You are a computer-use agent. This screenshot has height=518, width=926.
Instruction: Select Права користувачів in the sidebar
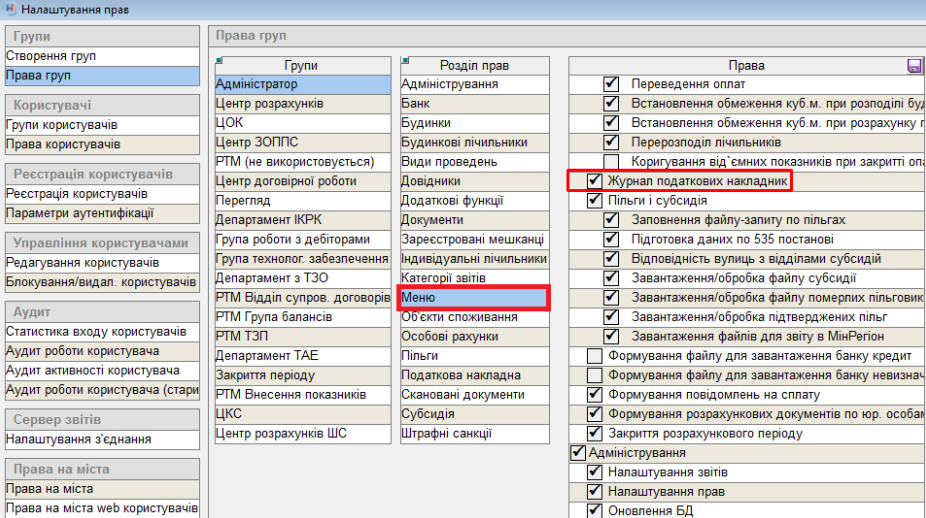pyautogui.click(x=63, y=144)
